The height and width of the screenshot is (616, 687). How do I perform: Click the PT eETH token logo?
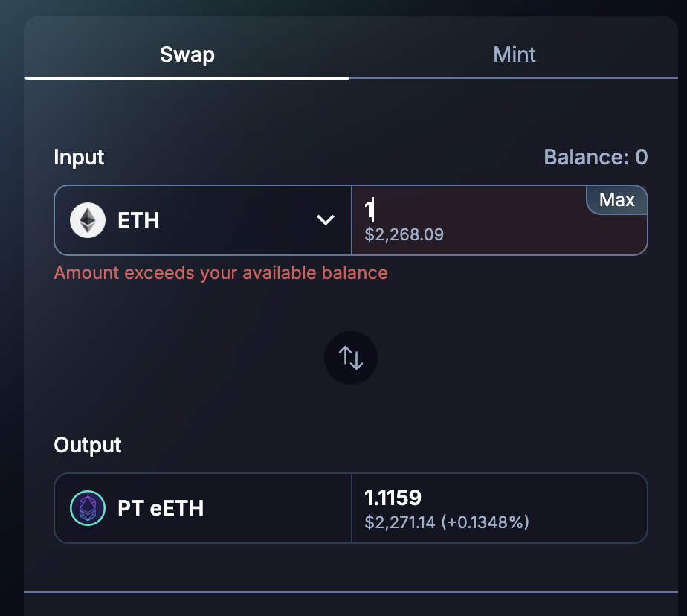88,508
